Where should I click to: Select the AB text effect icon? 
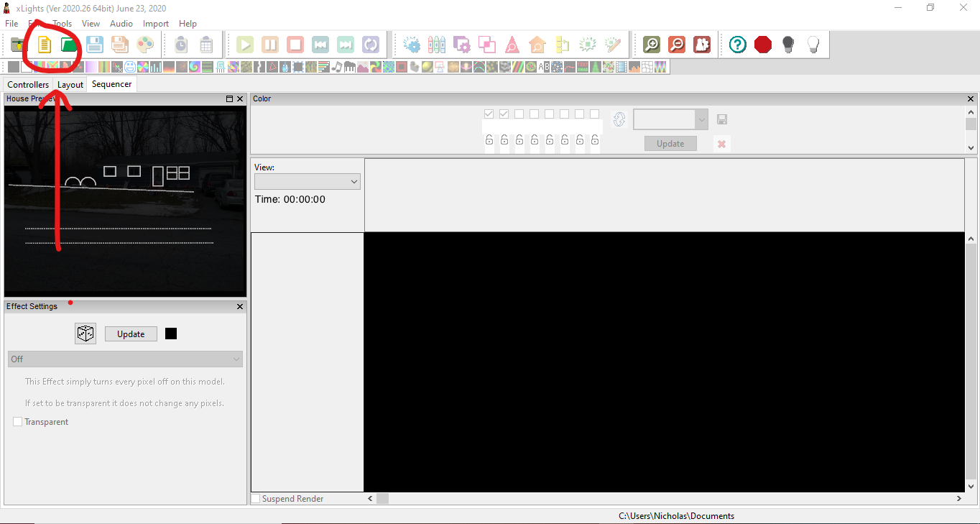tap(544, 67)
